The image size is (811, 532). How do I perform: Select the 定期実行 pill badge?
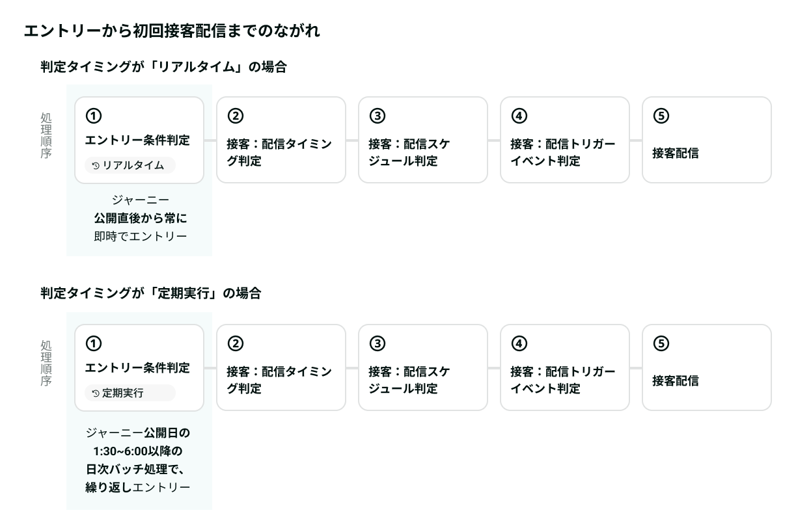(130, 393)
